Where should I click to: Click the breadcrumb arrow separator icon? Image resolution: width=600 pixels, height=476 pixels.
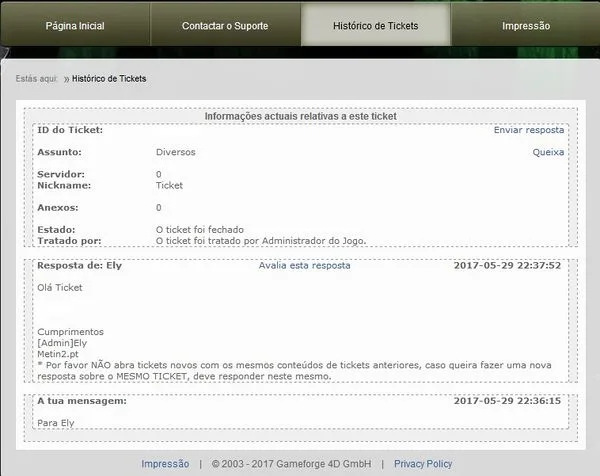pyautogui.click(x=67, y=79)
